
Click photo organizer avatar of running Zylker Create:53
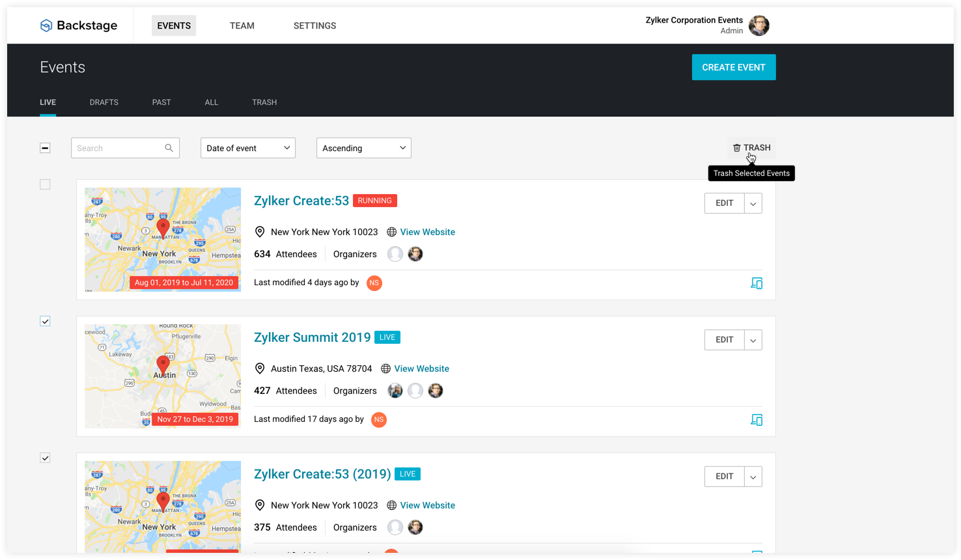415,254
